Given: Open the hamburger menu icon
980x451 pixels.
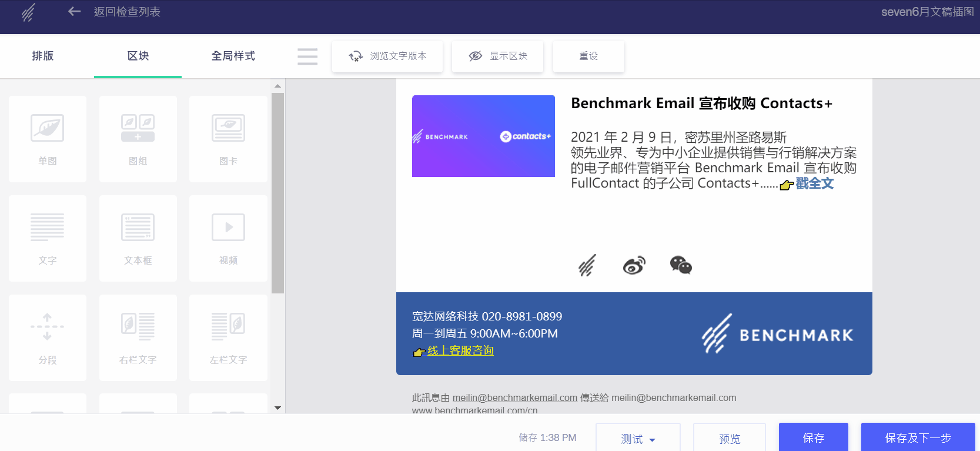Looking at the screenshot, I should click(x=307, y=56).
